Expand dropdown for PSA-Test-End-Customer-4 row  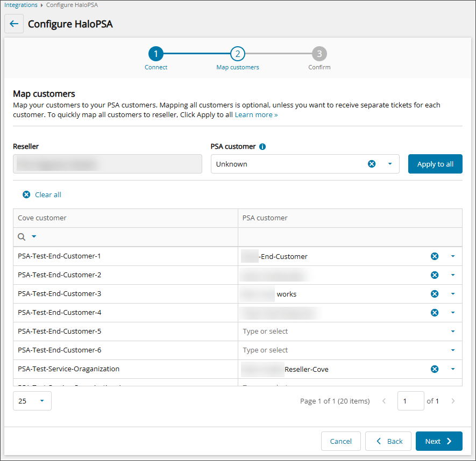[x=452, y=313]
